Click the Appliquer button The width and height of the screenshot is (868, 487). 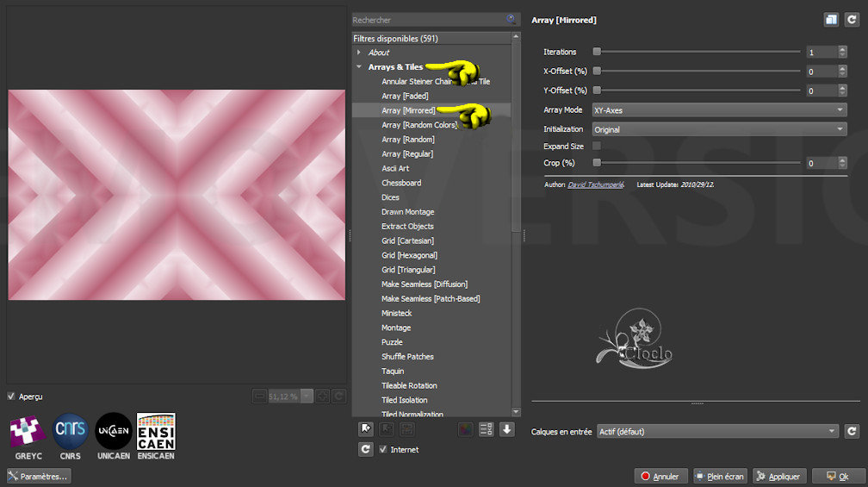pos(778,476)
